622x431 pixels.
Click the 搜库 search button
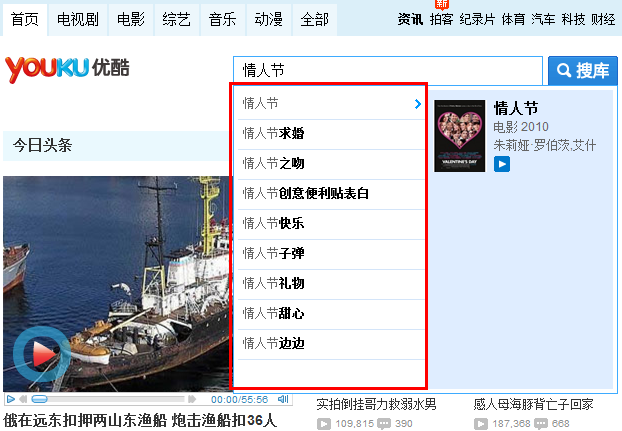click(583, 71)
